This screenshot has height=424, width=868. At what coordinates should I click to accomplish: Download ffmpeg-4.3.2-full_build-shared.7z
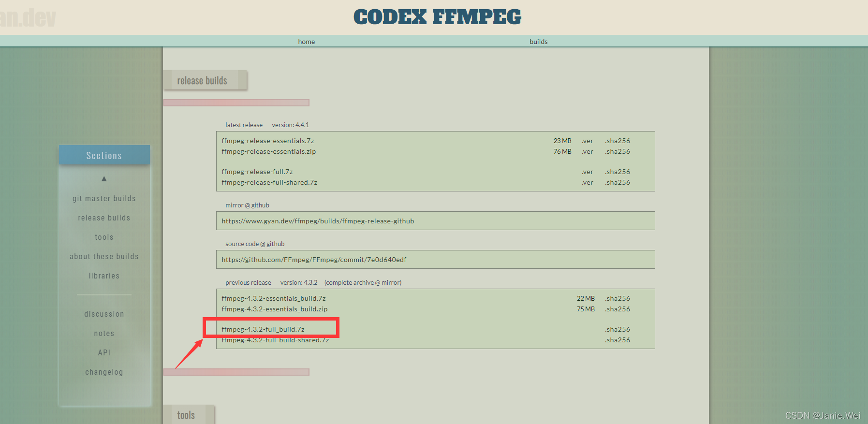275,340
